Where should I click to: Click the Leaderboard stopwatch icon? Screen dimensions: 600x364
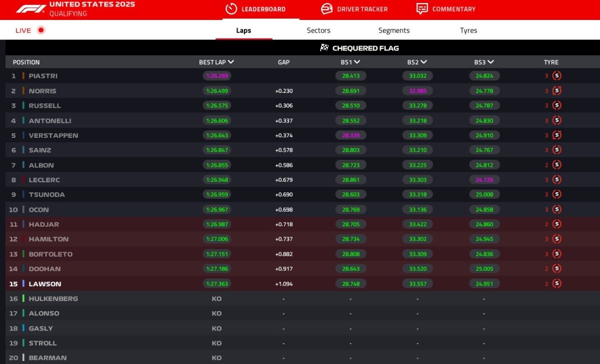click(x=231, y=9)
